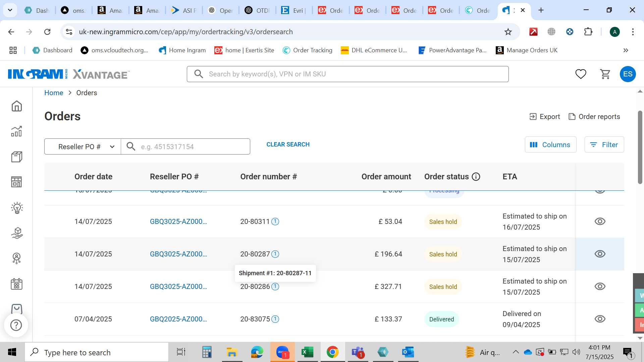
Task: Open the Chrome three-dot menu
Action: click(633, 32)
